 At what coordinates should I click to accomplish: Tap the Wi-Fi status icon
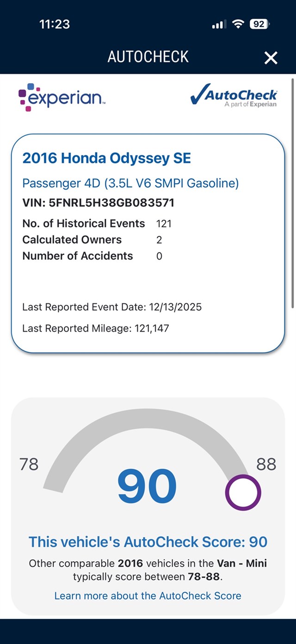[238, 24]
